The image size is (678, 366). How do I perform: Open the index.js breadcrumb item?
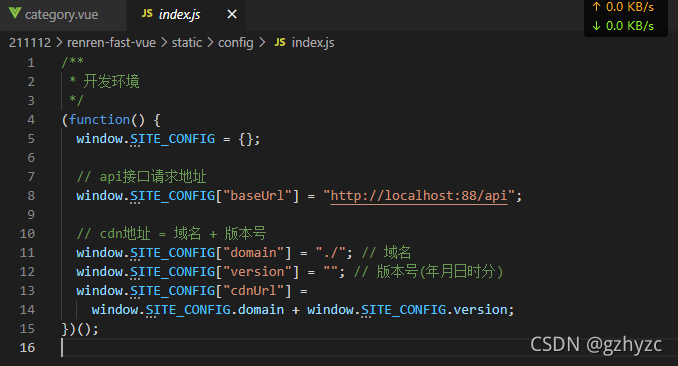pyautogui.click(x=313, y=43)
